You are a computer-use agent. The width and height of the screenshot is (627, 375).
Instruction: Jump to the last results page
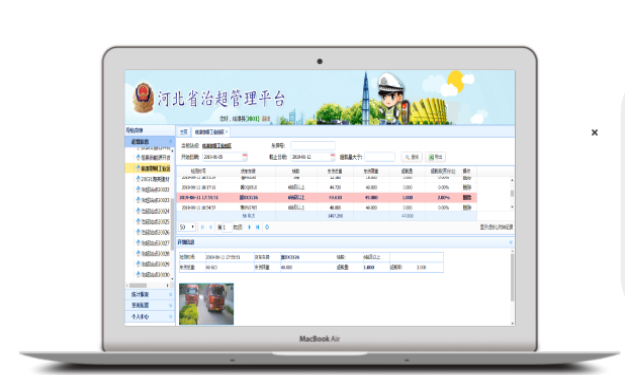pyautogui.click(x=258, y=227)
